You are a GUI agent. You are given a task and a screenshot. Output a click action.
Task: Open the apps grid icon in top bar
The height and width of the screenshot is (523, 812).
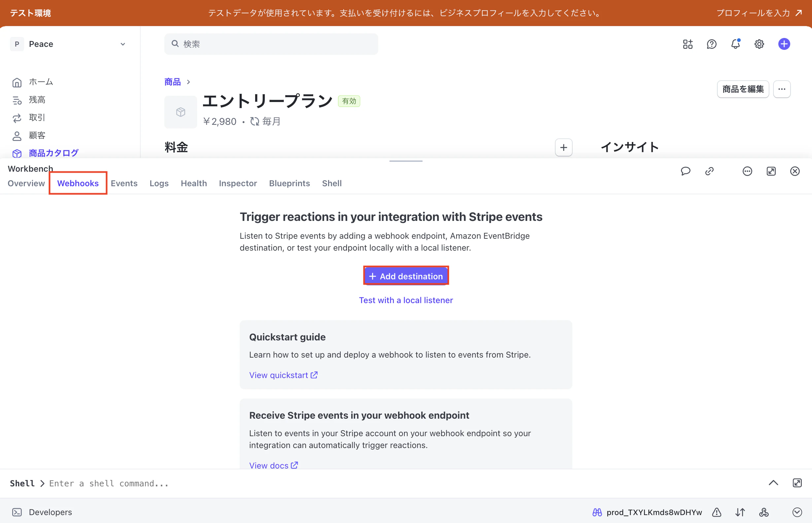(x=688, y=44)
